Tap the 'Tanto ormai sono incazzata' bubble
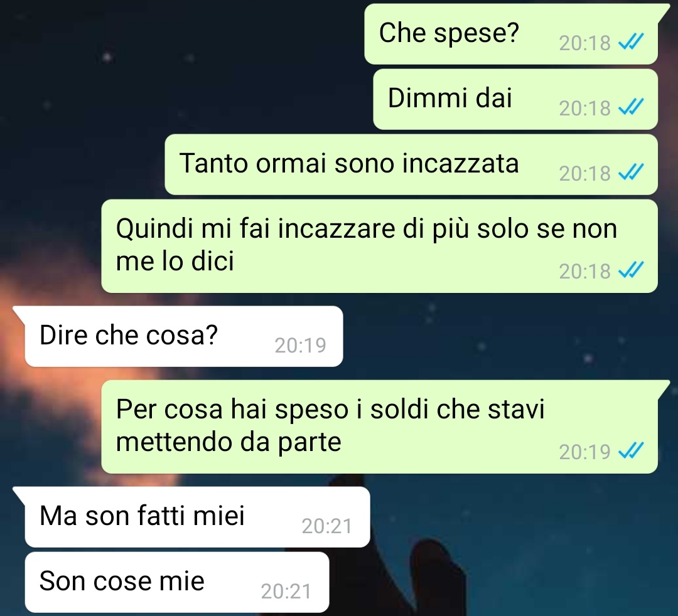Screen dimensions: 678x616 tap(411, 164)
